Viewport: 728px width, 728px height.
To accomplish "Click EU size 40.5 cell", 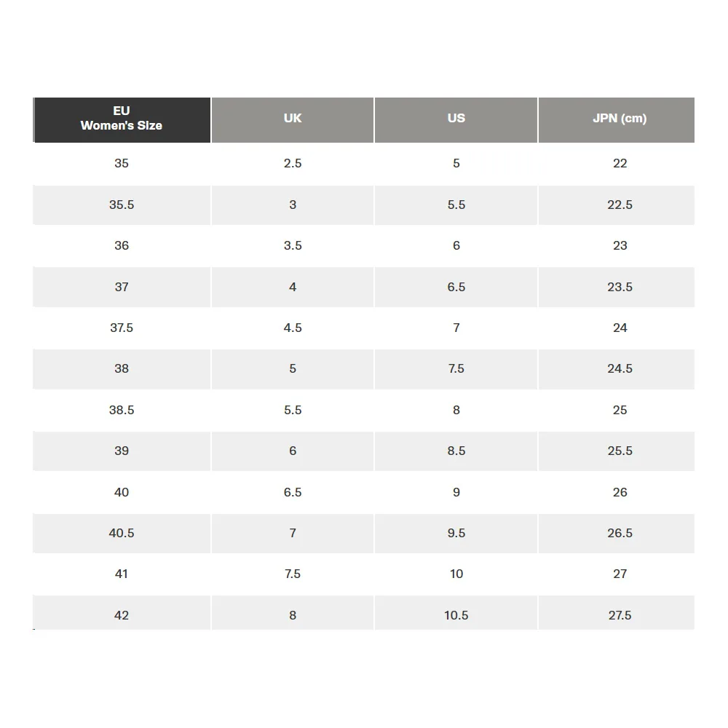I will tap(122, 533).
